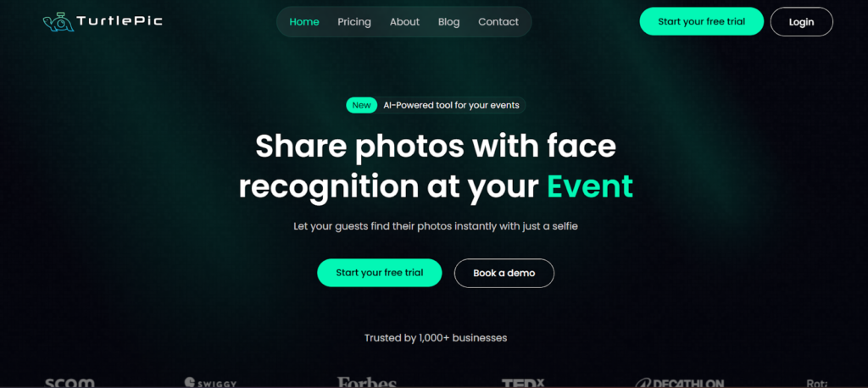Click the green New badge
868x388 pixels.
(361, 105)
